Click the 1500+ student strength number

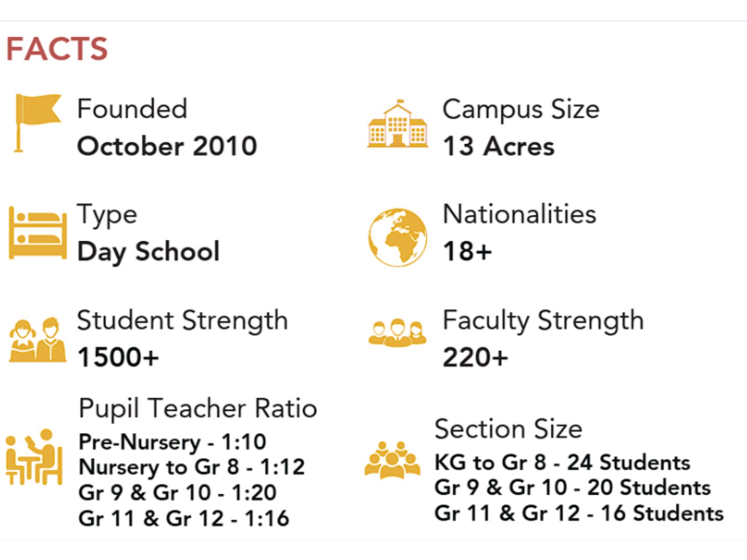click(119, 358)
